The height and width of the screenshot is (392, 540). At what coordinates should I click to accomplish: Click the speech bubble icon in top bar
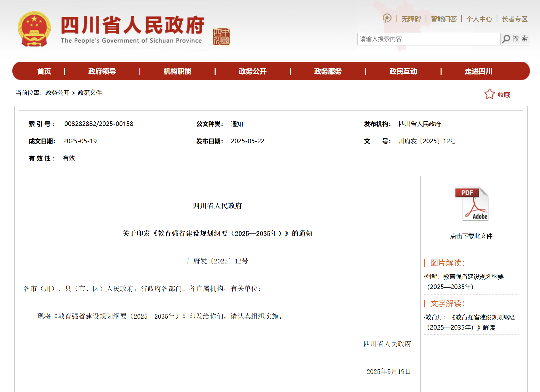[387, 19]
